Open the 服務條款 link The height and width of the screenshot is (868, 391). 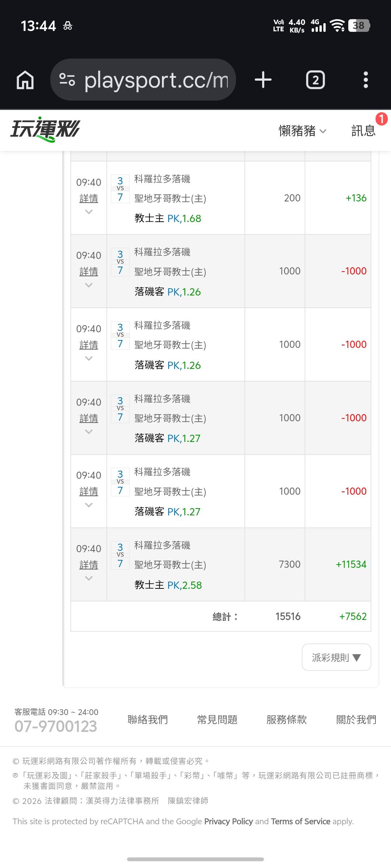point(286,720)
